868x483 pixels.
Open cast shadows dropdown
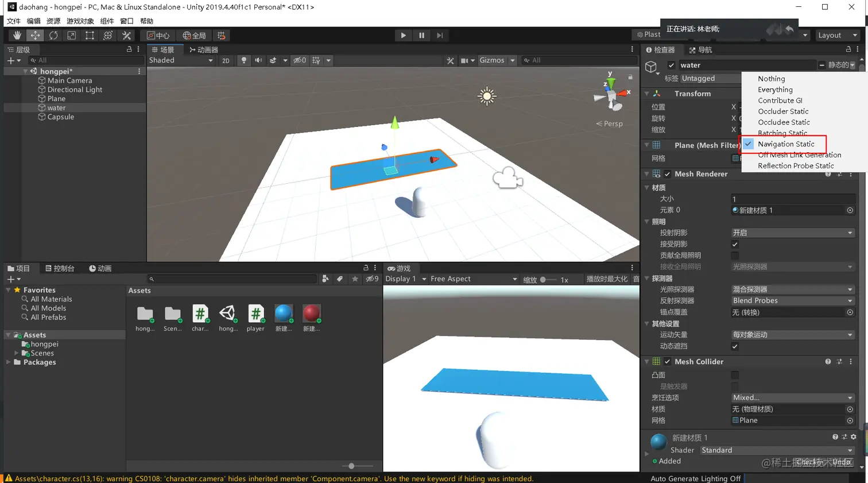793,233
